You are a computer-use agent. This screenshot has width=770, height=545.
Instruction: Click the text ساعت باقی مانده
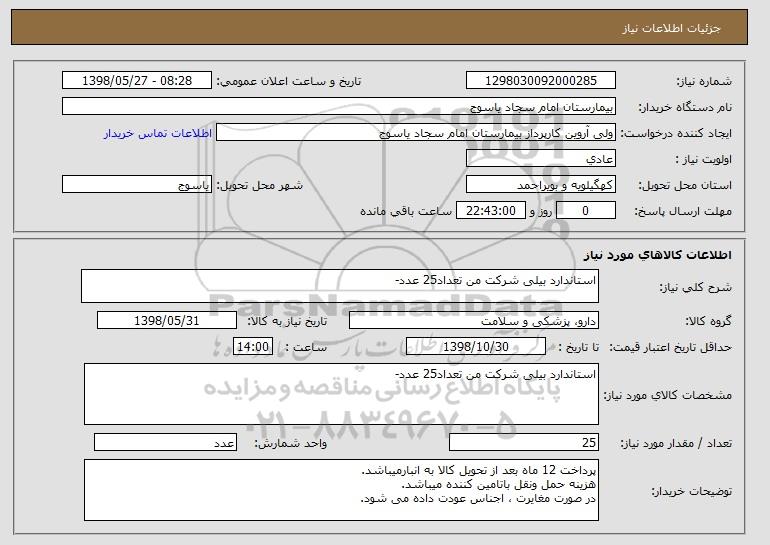(x=406, y=211)
